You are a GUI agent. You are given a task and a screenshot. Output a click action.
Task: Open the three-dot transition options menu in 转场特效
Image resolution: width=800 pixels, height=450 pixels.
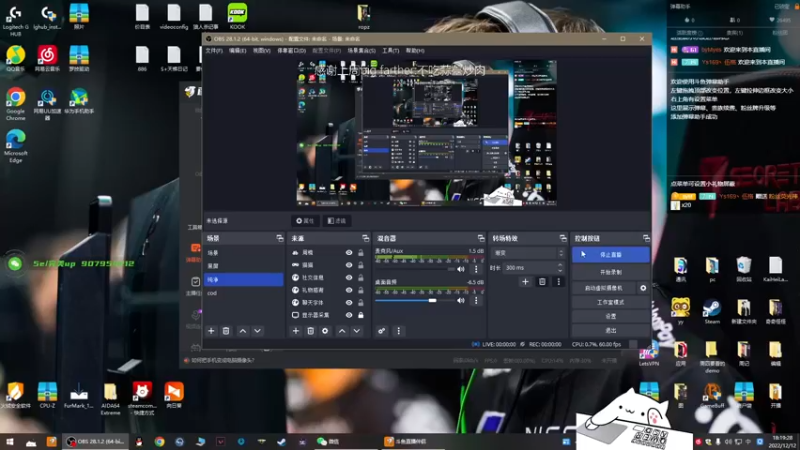click(559, 282)
